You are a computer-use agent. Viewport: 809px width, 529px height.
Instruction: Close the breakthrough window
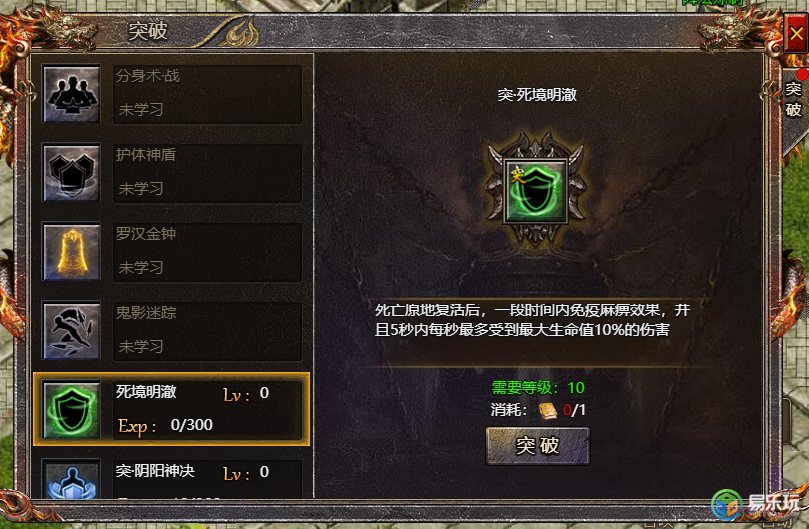796,34
